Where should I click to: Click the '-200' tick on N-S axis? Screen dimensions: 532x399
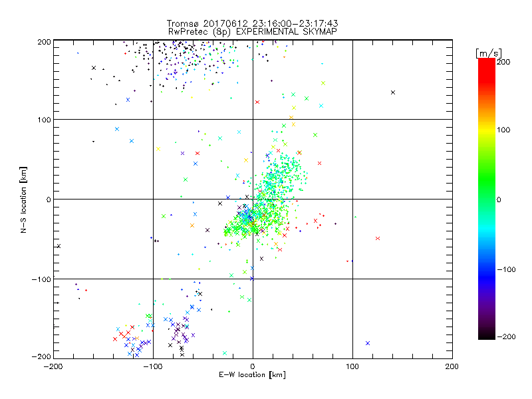(x=41, y=357)
